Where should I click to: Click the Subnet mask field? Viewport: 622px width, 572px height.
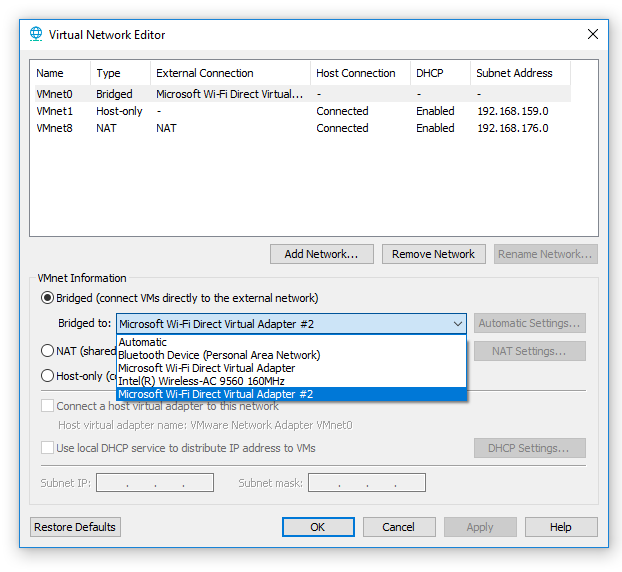[x=367, y=482]
